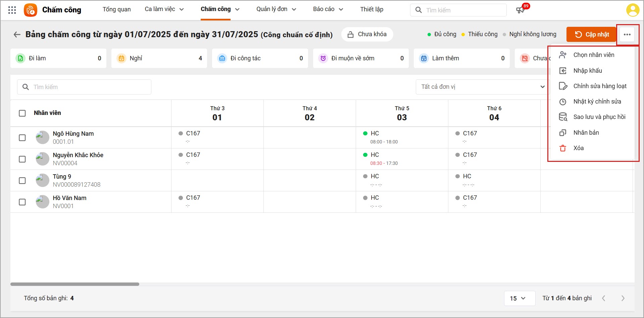Check the box for Ngô Hùng Nam

coord(22,138)
